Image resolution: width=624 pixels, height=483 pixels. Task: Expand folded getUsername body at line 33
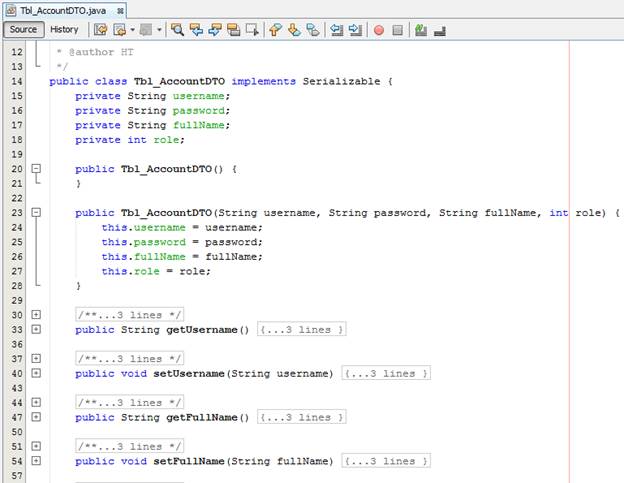[x=36, y=329]
